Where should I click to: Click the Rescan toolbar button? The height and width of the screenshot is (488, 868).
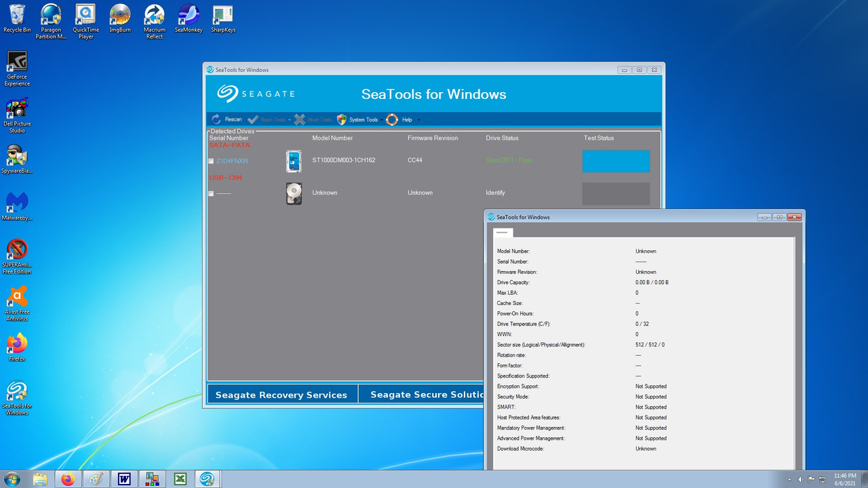coord(226,119)
